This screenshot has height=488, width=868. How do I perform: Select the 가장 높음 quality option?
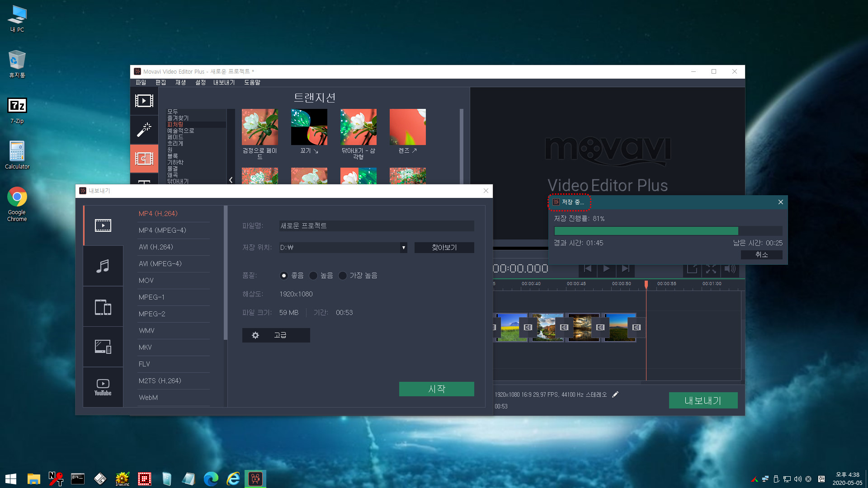[343, 276]
